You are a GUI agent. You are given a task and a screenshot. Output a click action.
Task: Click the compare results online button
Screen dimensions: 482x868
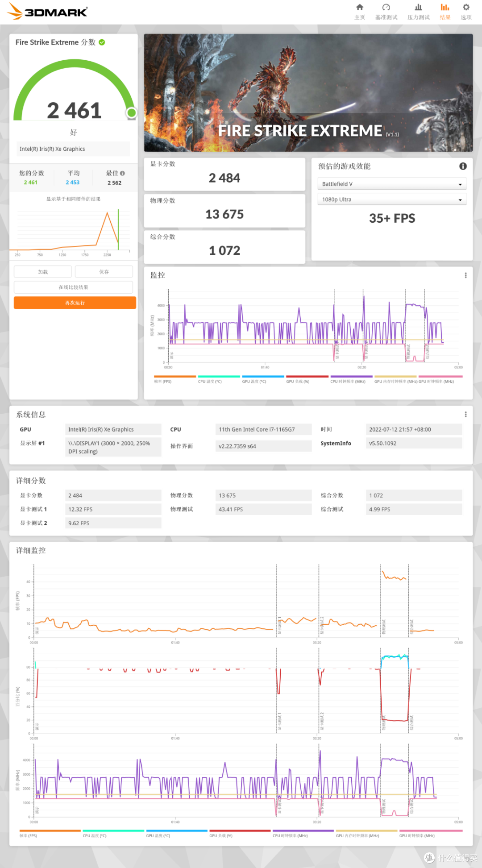73,287
